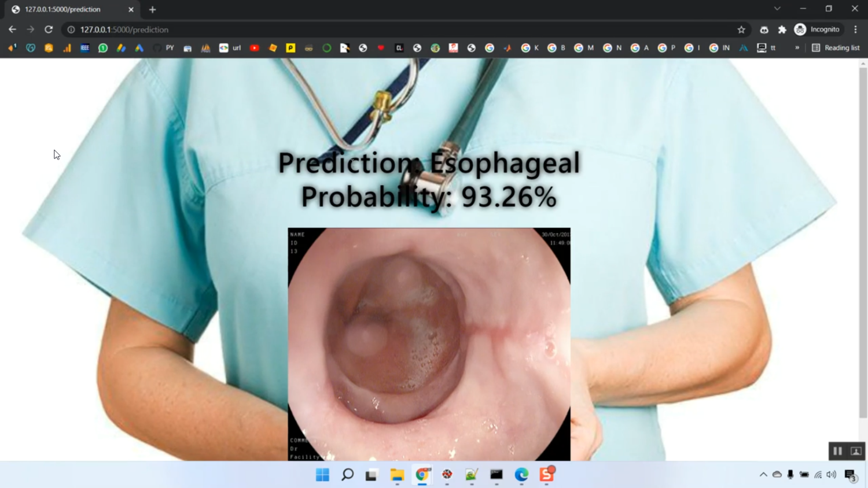This screenshot has height=488, width=868.
Task: Open the IEEE bookmark
Action: point(85,48)
